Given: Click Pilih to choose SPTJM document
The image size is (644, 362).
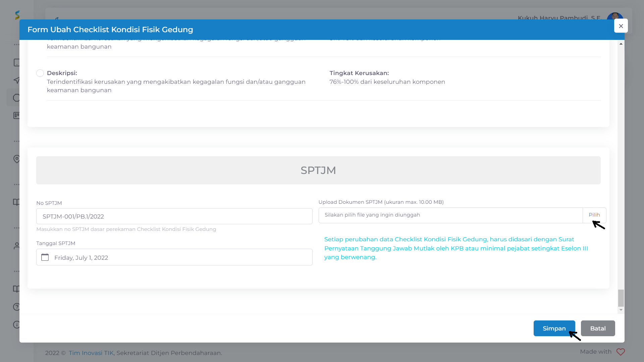Looking at the screenshot, I should click(x=594, y=215).
